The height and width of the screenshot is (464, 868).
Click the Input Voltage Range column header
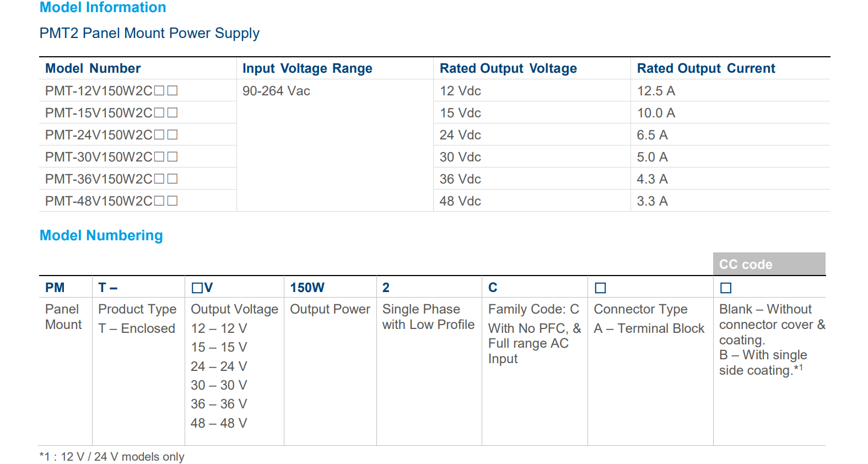pyautogui.click(x=307, y=68)
